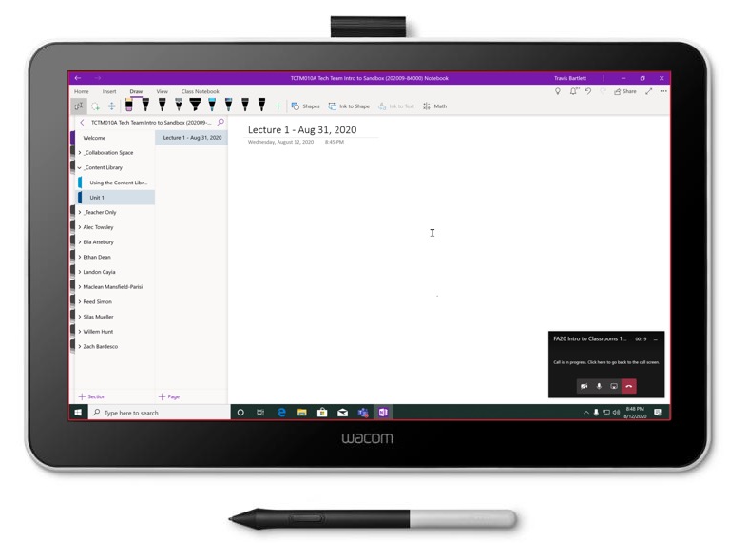Click the Undo arrow icon
Viewport: 748px width, 560px height.
(x=587, y=91)
